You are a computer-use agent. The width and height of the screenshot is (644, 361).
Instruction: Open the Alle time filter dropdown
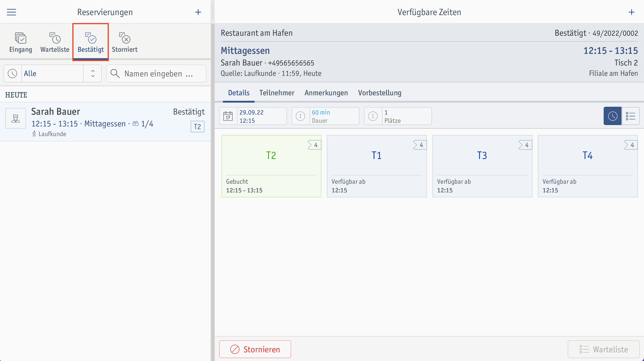53,73
